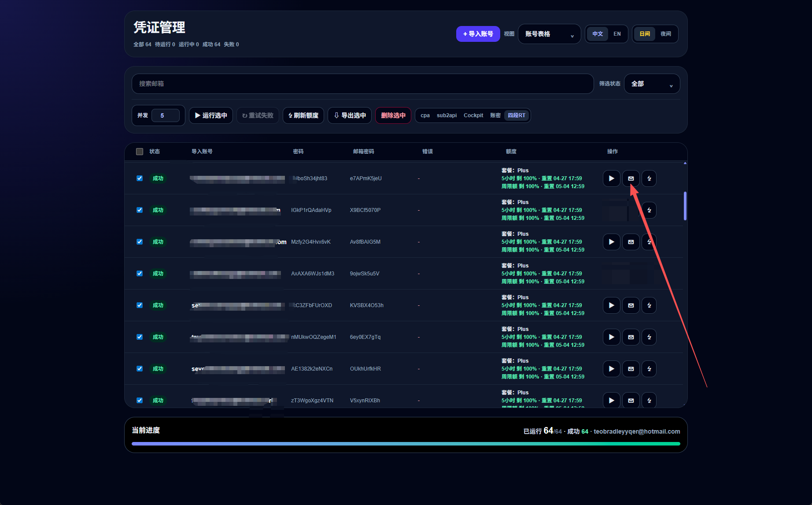Select the mailbox password text X9BCf5070P
Viewport: 812px width, 505px height.
pyautogui.click(x=365, y=210)
